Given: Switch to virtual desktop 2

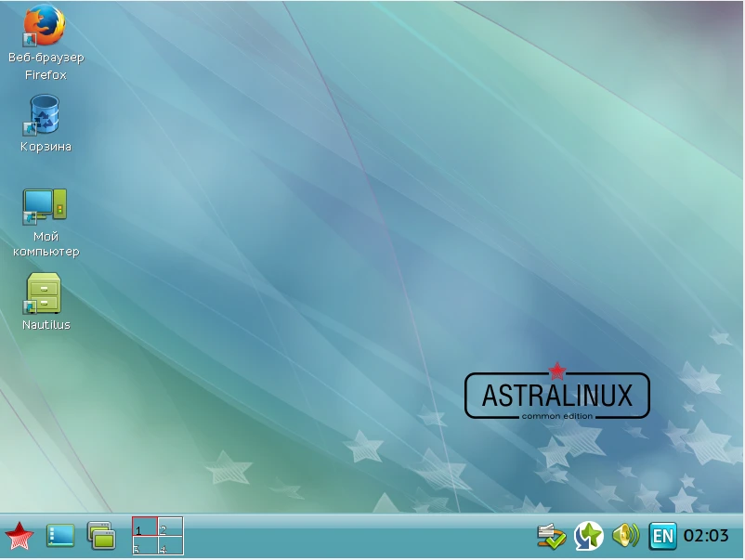Looking at the screenshot, I should 171,527.
